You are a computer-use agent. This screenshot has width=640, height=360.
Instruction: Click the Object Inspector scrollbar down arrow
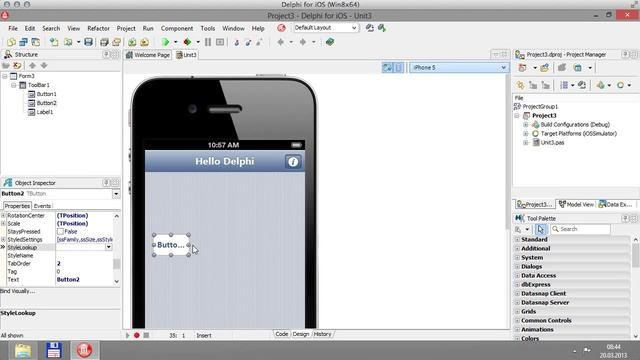pyautogui.click(x=117, y=281)
